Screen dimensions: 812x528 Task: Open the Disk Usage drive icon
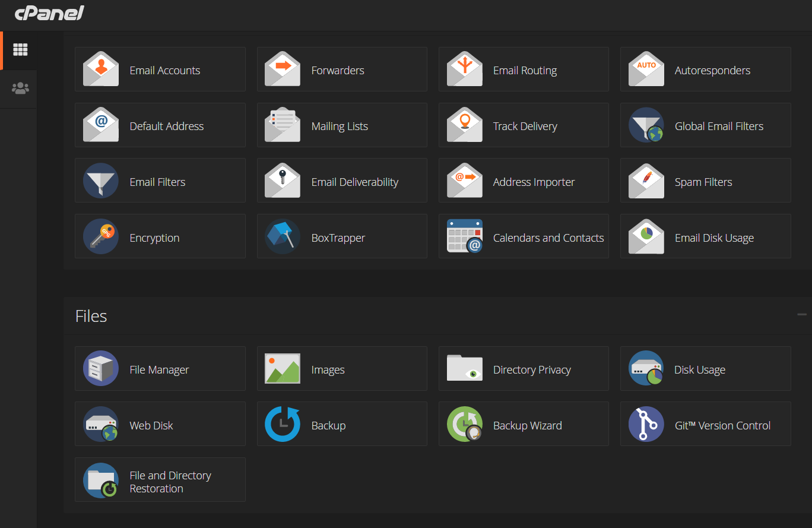tap(646, 369)
